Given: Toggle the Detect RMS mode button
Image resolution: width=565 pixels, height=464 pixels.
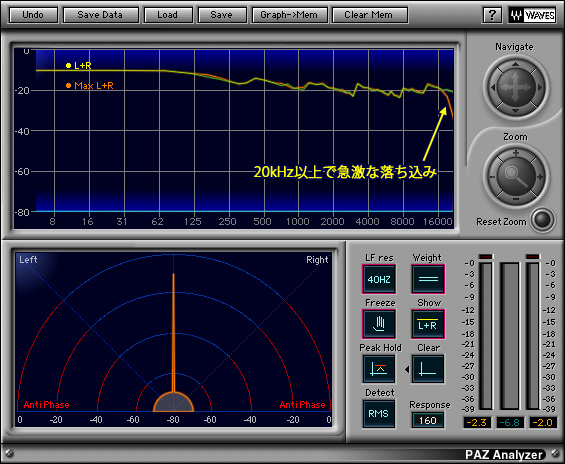Looking at the screenshot, I should click(x=379, y=414).
